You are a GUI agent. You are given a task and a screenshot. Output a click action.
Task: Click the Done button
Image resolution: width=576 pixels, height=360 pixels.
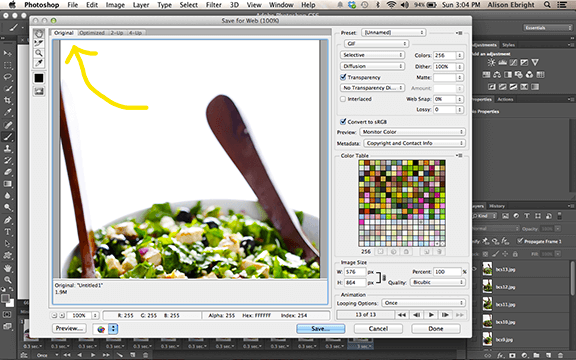point(436,329)
